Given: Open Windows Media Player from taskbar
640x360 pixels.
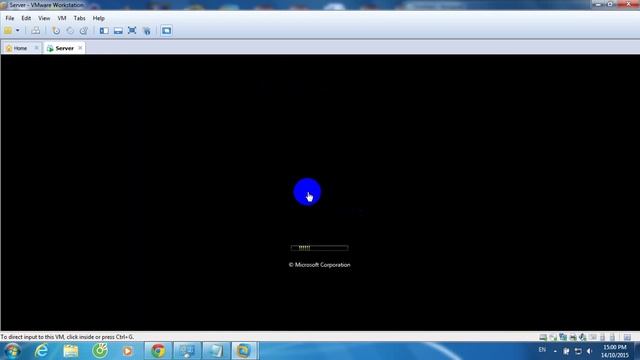Looking at the screenshot, I should coord(128,351).
